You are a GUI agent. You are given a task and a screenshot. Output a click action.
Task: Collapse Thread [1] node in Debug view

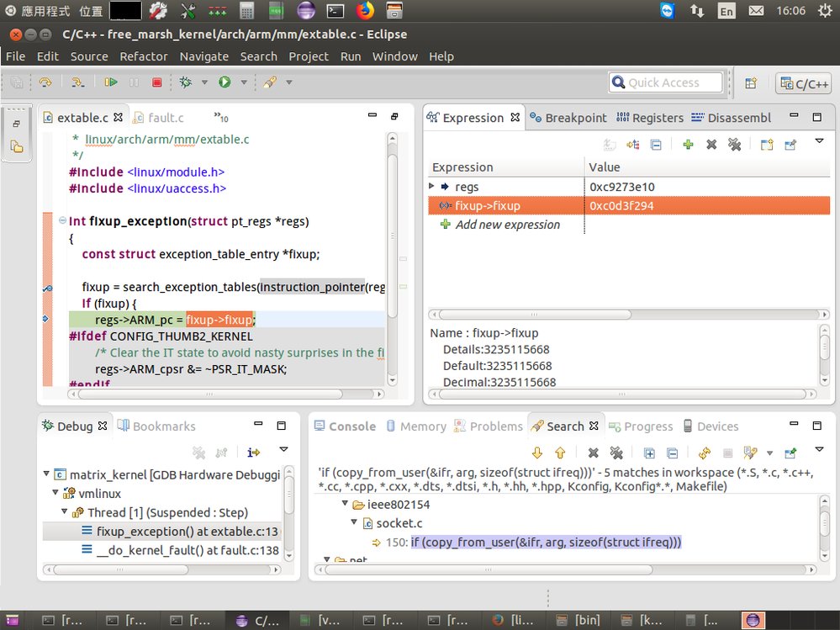click(x=64, y=511)
